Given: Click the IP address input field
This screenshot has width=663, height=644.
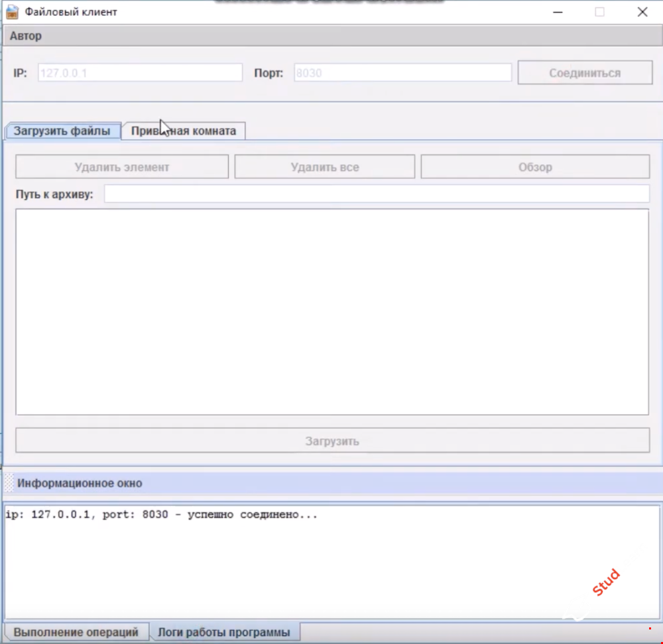Looking at the screenshot, I should [140, 73].
